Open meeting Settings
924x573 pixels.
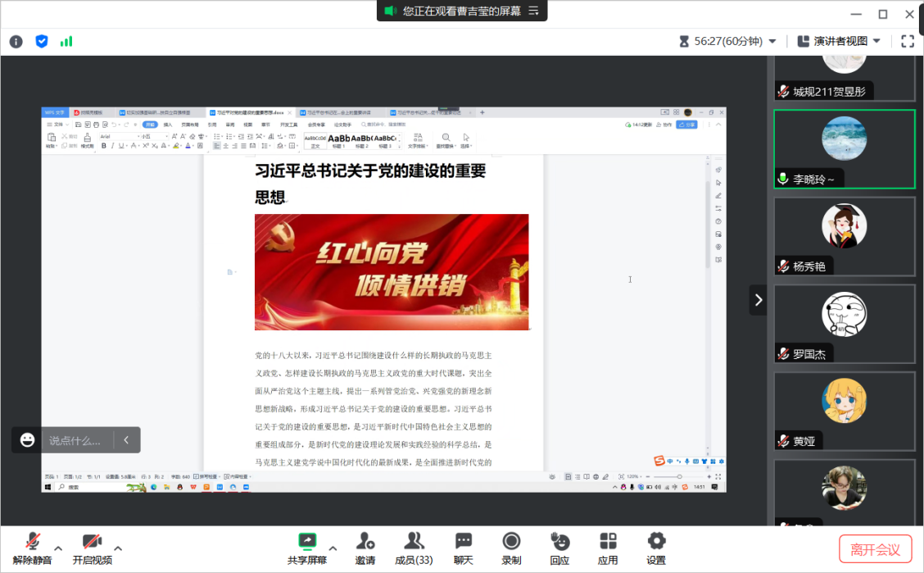[x=656, y=548]
